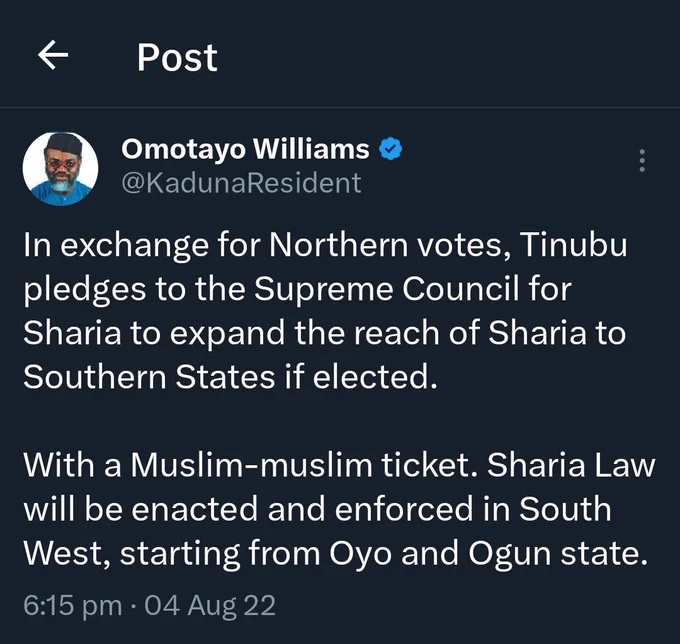The image size is (680, 644).
Task: Visit the @KadunaResident handle
Action: tap(241, 183)
